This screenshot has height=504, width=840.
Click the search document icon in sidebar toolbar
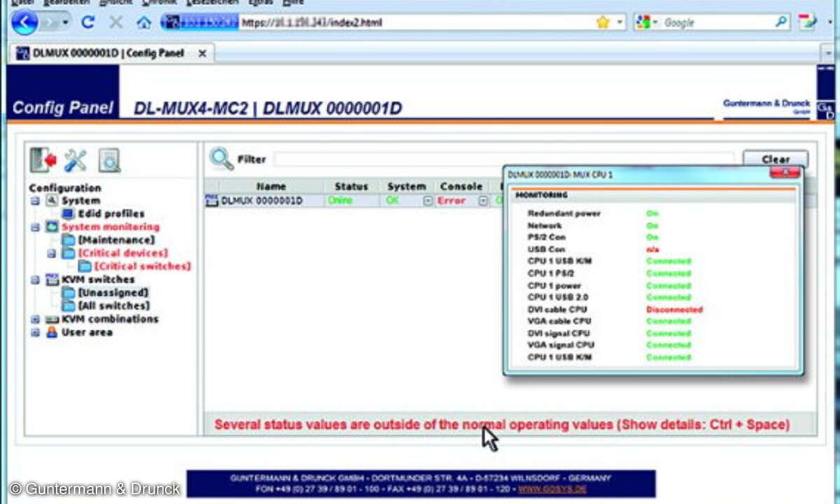coord(108,160)
